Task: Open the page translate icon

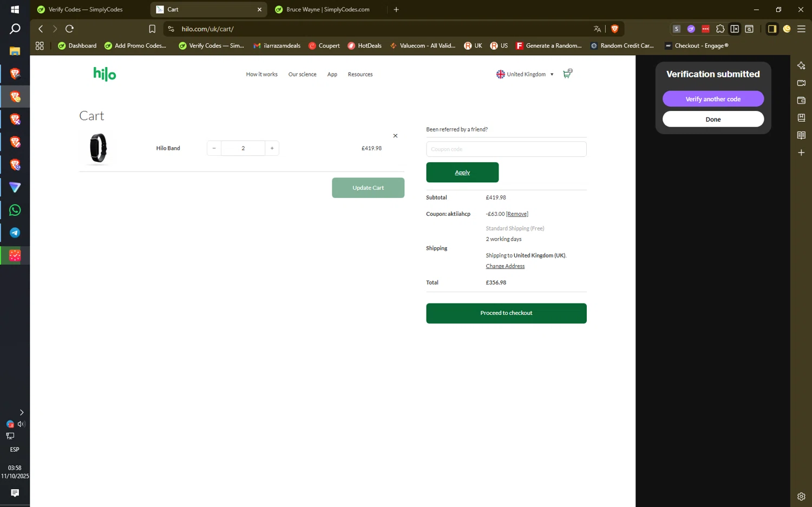Action: coord(597,29)
